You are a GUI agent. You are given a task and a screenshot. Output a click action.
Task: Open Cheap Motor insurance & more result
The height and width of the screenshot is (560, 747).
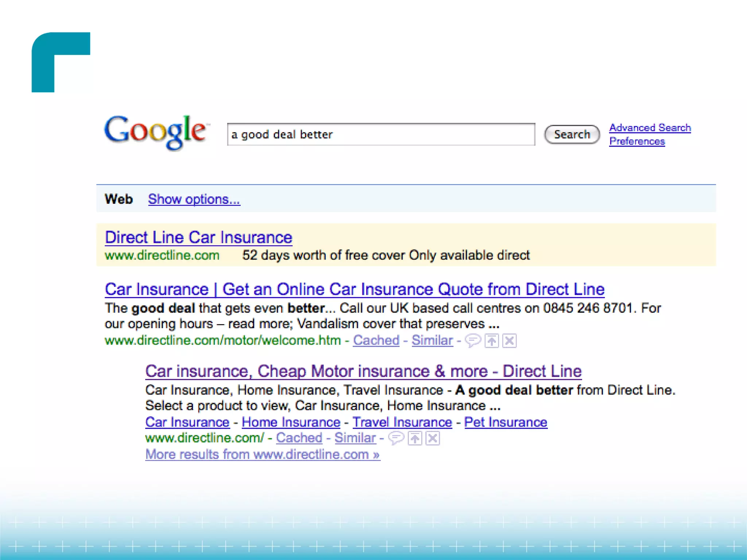(363, 371)
